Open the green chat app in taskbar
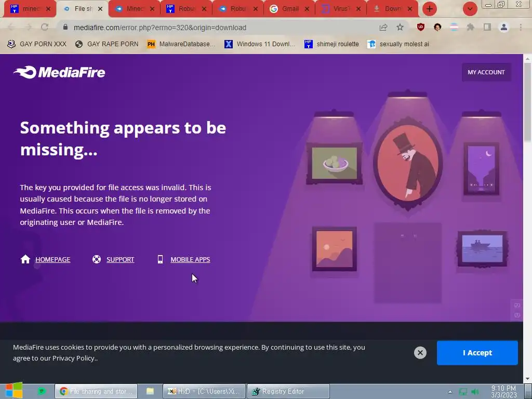 coord(42,391)
